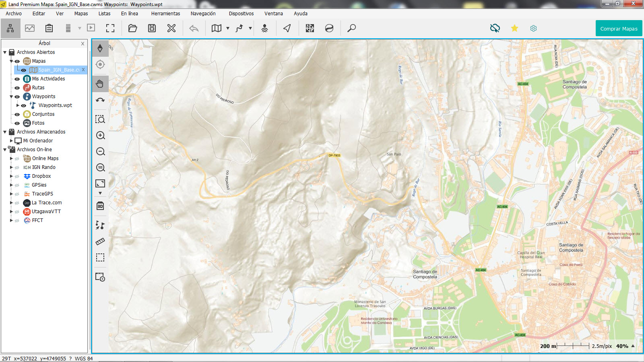644x362 pixels.
Task: Collapse the Archivos Abiertos tree node
Action: pos(5,52)
